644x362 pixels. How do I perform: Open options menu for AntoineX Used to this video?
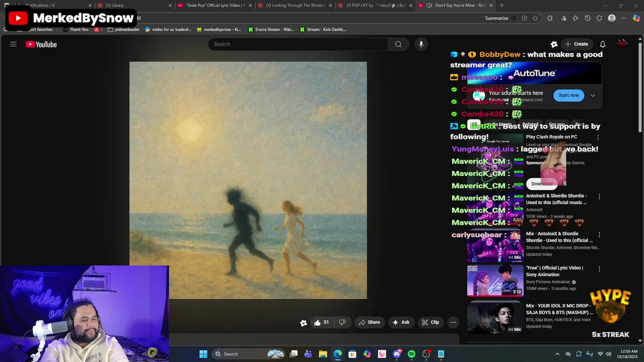click(x=599, y=197)
